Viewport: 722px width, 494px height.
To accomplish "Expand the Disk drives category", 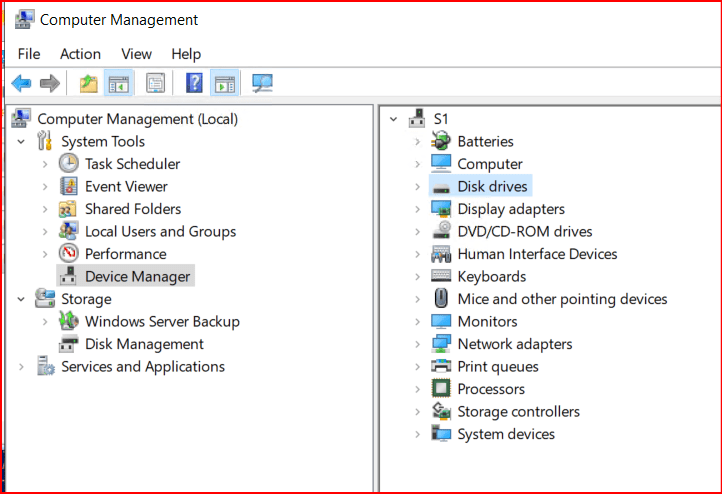I will tap(417, 187).
